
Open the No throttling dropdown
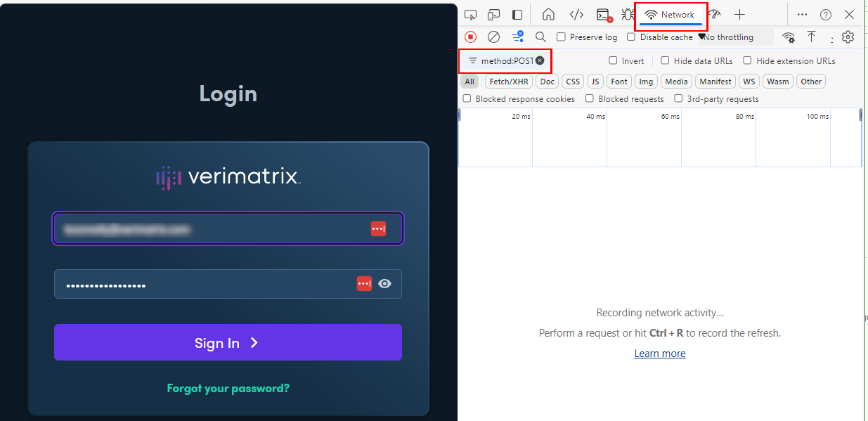point(734,37)
